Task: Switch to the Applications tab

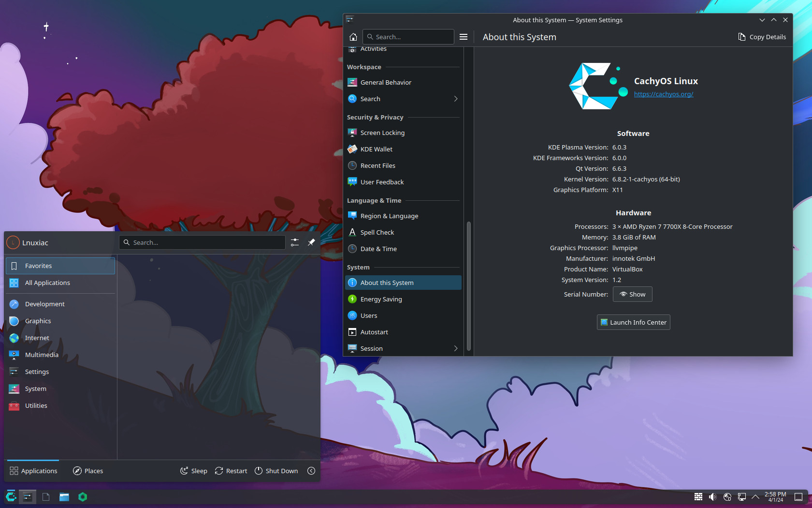Action: point(33,471)
